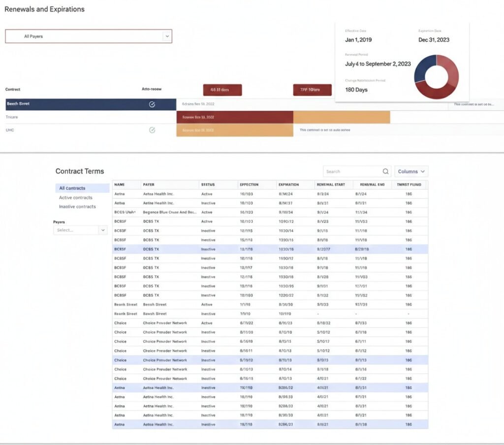
Task: Select the Tricare contract row
Action: pyautogui.click(x=12, y=117)
